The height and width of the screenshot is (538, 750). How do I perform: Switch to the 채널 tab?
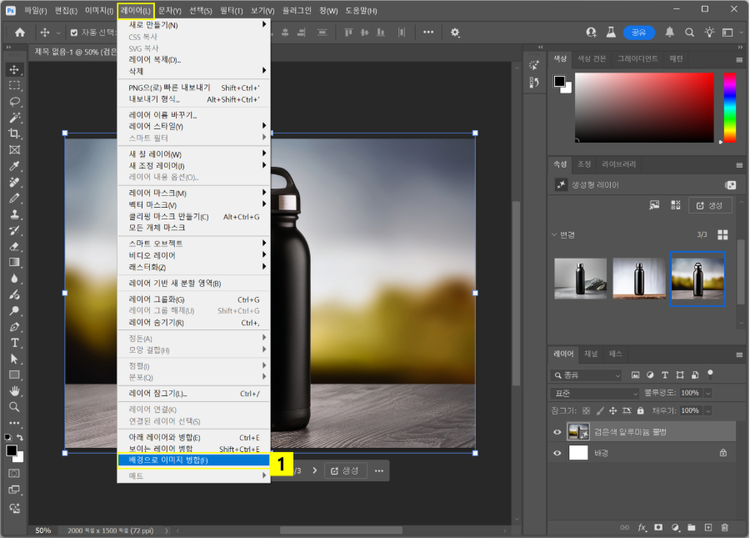tap(591, 354)
